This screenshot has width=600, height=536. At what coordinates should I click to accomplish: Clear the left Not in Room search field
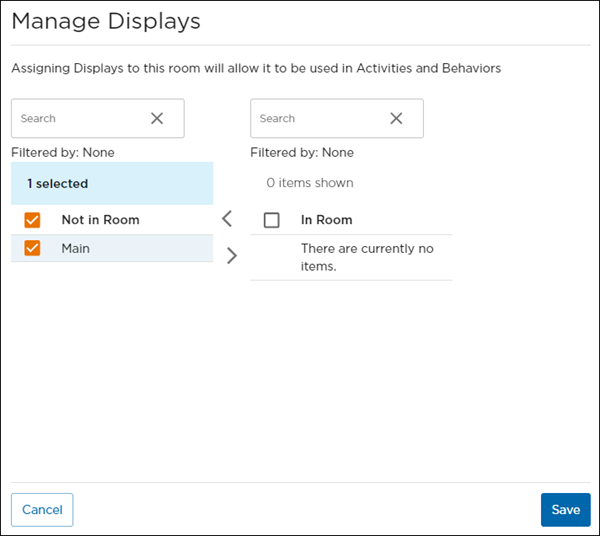coord(157,118)
